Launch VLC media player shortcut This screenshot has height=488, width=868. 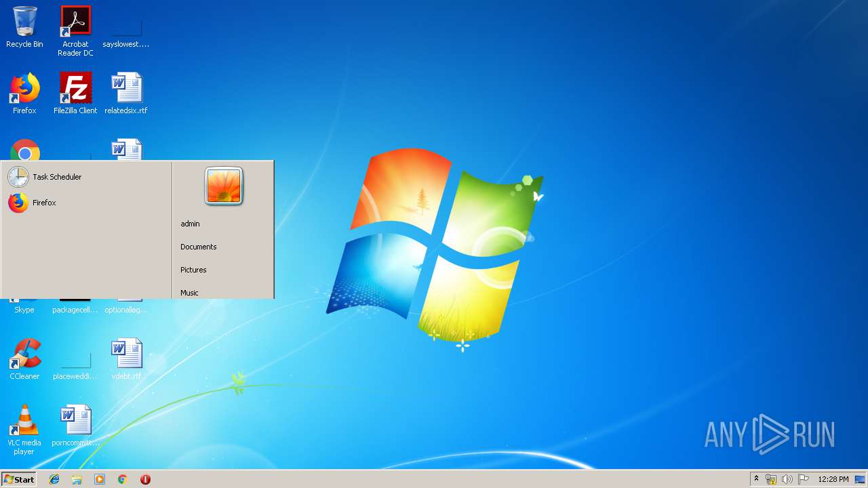(24, 430)
